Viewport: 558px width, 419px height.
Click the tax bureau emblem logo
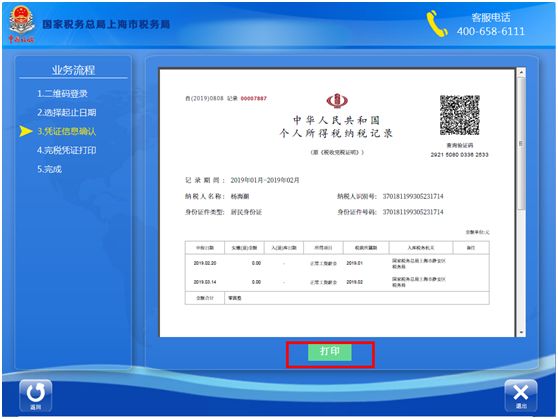tap(22, 24)
